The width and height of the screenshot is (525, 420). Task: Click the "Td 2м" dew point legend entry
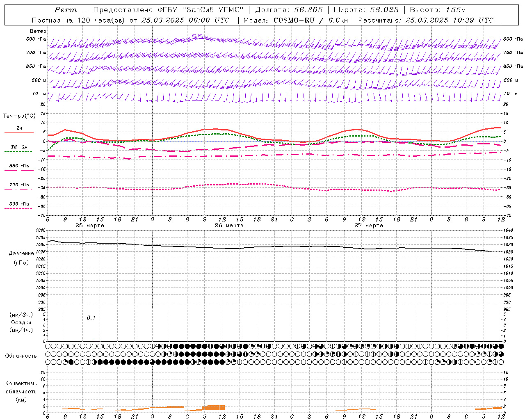coord(19,147)
